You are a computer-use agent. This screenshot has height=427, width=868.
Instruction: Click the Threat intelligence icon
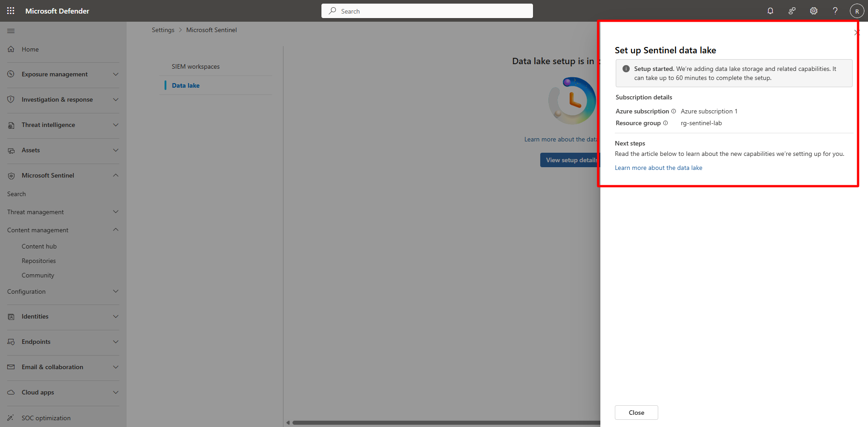click(x=11, y=125)
